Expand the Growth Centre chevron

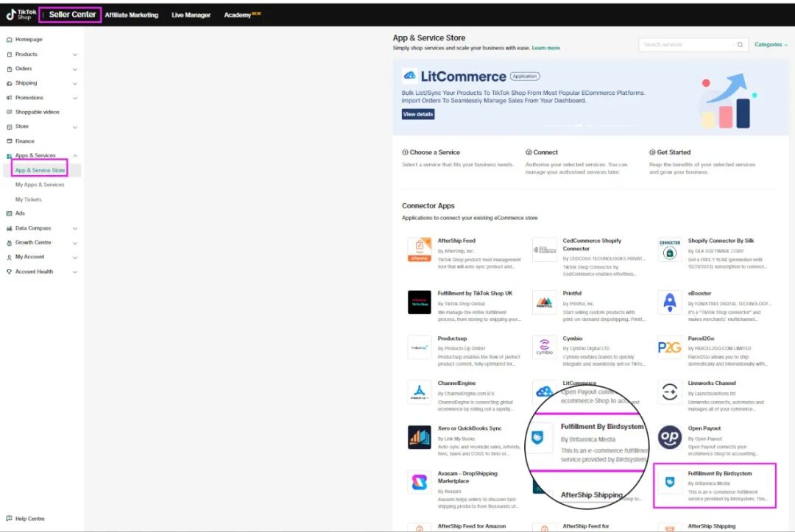75,243
